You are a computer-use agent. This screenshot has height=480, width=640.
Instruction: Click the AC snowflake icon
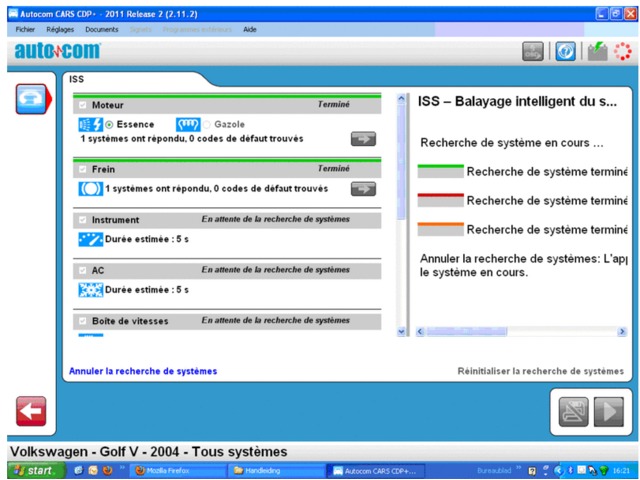pyautogui.click(x=91, y=290)
